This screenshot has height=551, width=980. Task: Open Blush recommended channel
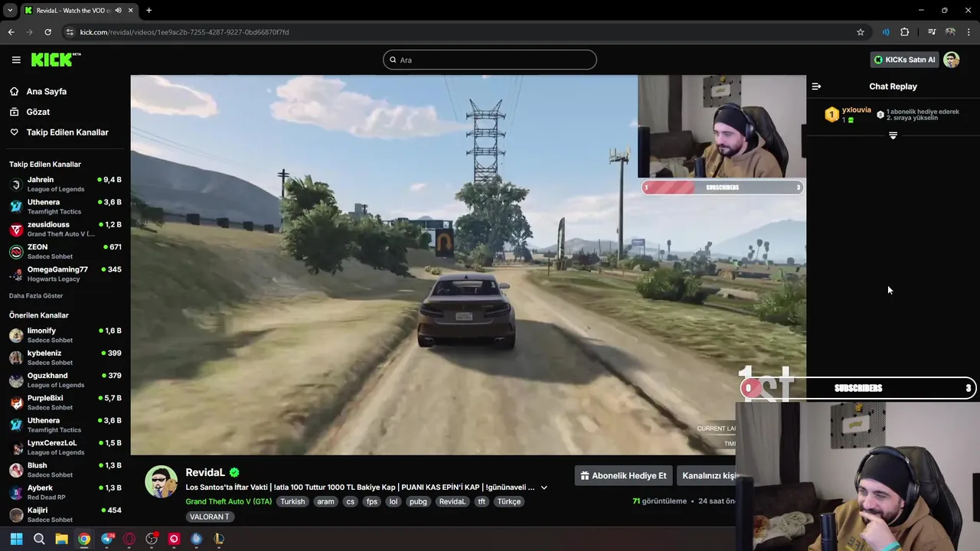pyautogui.click(x=65, y=470)
